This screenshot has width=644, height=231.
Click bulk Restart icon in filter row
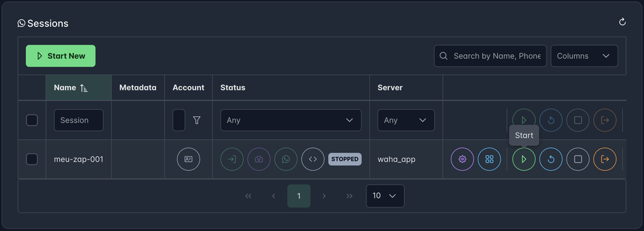551,120
